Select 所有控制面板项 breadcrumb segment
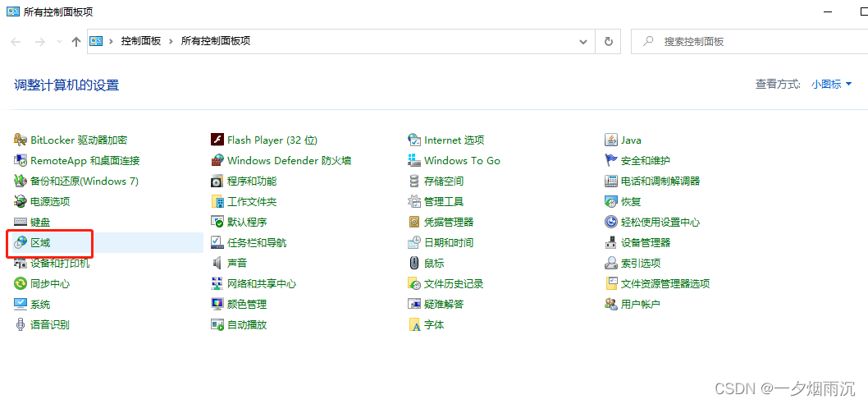868x404 pixels. click(216, 42)
